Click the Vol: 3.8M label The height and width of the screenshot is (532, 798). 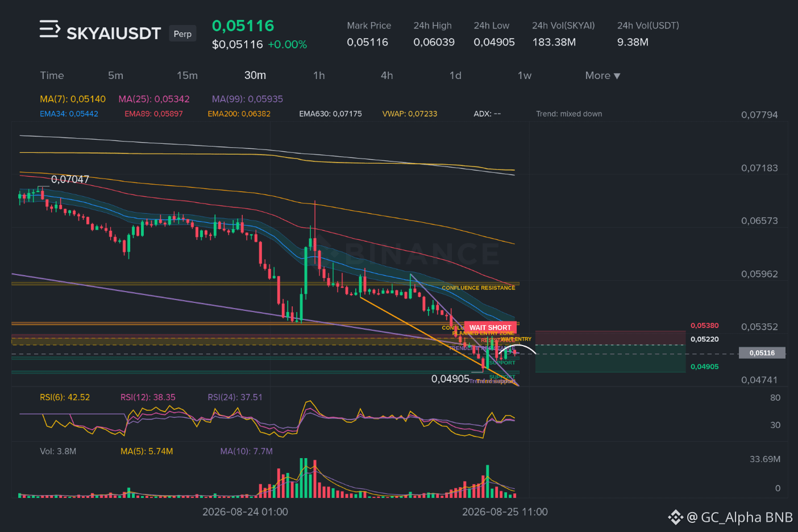(x=58, y=451)
